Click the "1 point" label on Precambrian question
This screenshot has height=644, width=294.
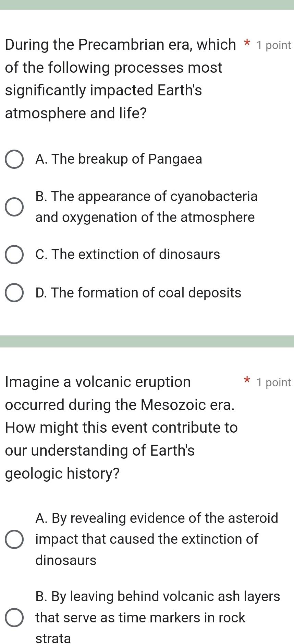(274, 45)
